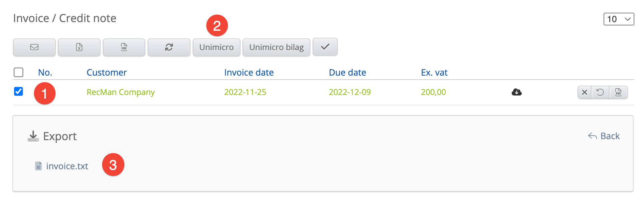
Task: Click the cloud download icon in row
Action: point(516,92)
